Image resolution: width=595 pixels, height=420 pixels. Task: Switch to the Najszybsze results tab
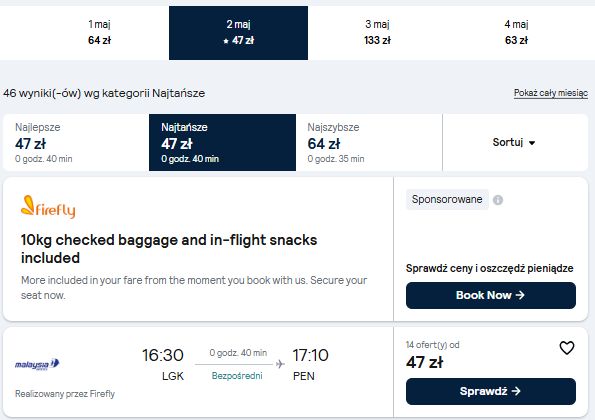coord(369,143)
